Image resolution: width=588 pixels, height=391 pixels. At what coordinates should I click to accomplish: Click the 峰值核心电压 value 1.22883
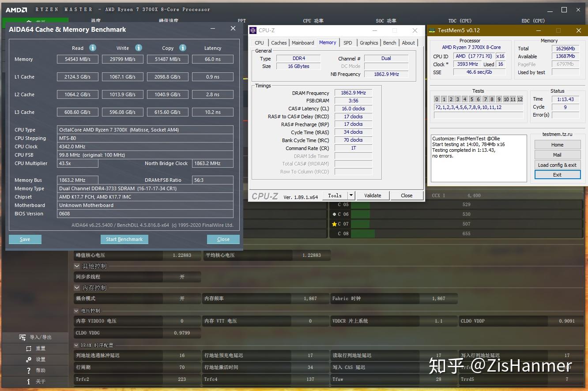pos(182,255)
